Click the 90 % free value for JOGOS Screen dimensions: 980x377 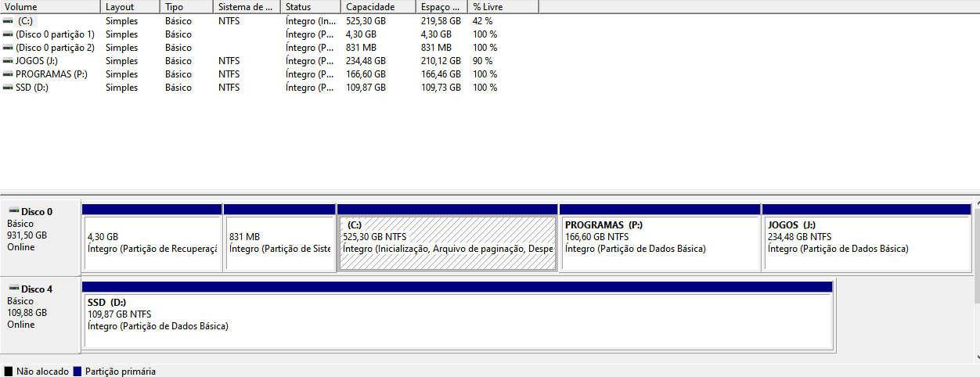click(482, 61)
